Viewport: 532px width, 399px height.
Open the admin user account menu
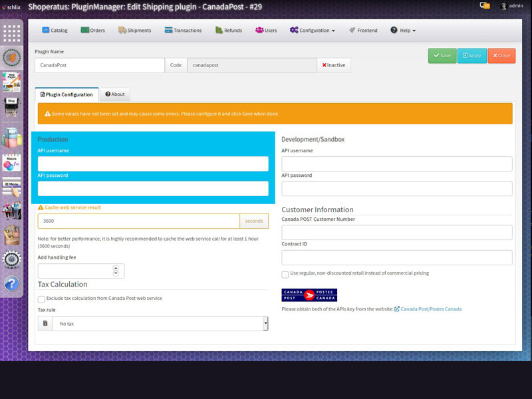512,6
